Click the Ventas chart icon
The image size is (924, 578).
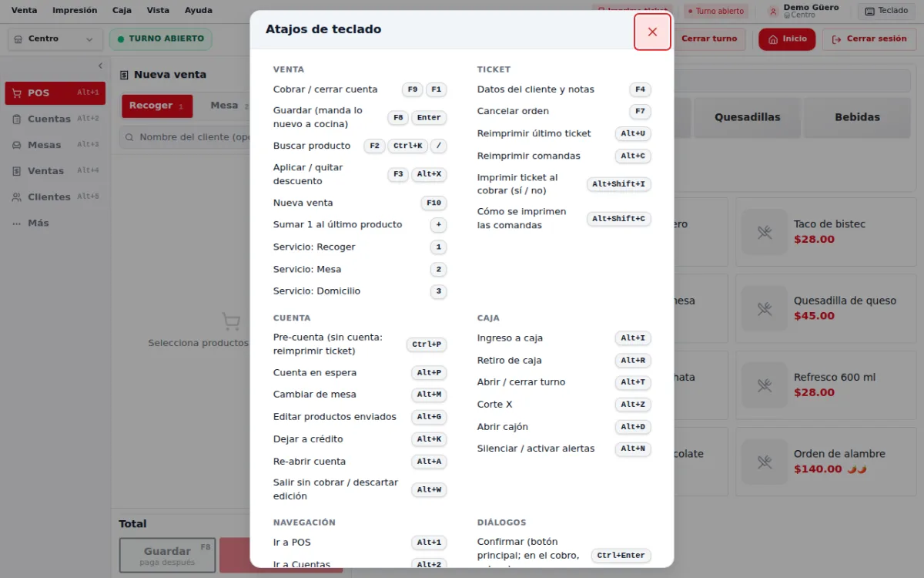16,171
